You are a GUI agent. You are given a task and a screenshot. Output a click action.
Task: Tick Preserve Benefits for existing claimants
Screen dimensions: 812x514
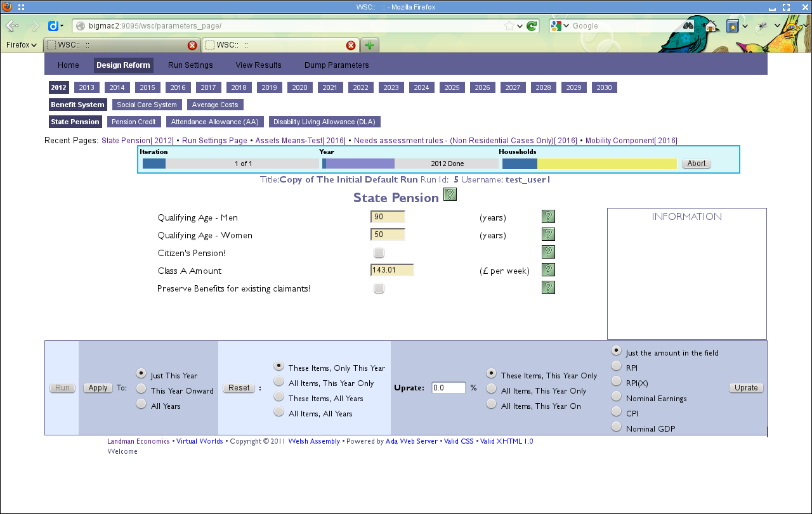coord(379,288)
